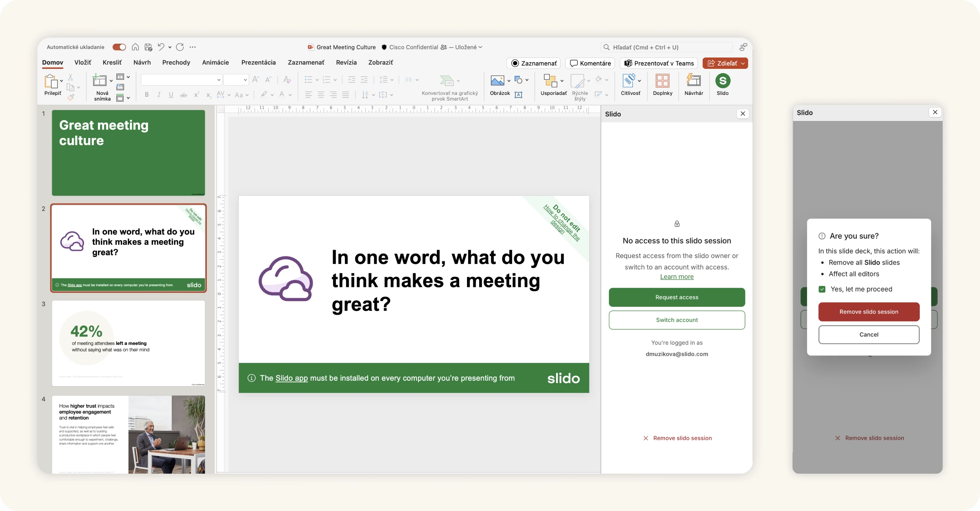This screenshot has width=980, height=511.
Task: Select slide 3 thumbnail with 42%
Action: click(128, 343)
